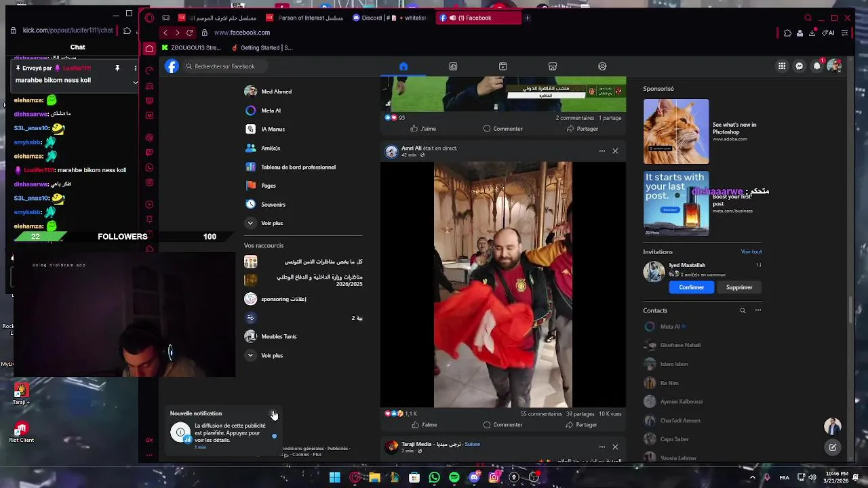Open the new message pencil icon

point(833,447)
